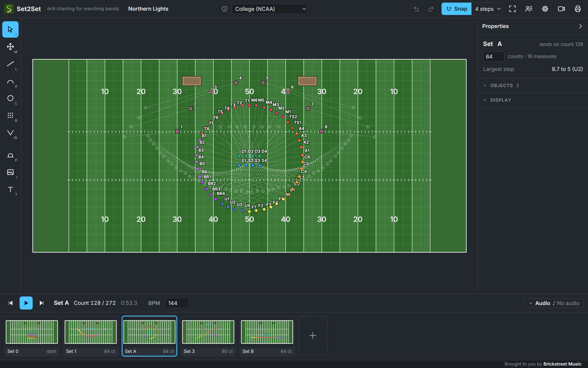Select the Prop tool
This screenshot has height=368, width=588.
10,155
